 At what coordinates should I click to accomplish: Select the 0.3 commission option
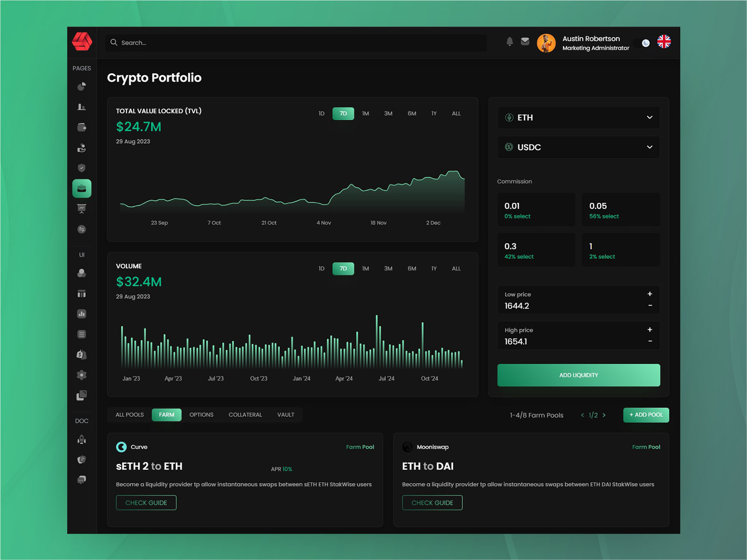tap(536, 249)
